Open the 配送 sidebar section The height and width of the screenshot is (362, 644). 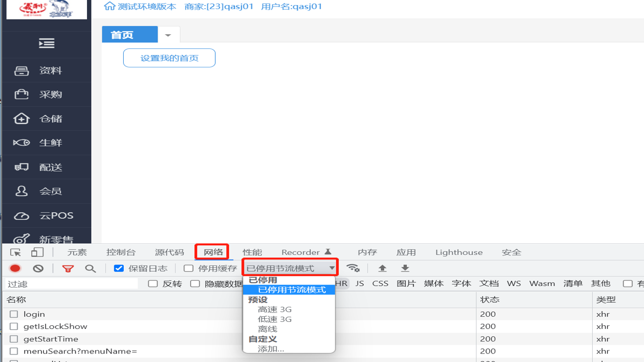[47, 167]
